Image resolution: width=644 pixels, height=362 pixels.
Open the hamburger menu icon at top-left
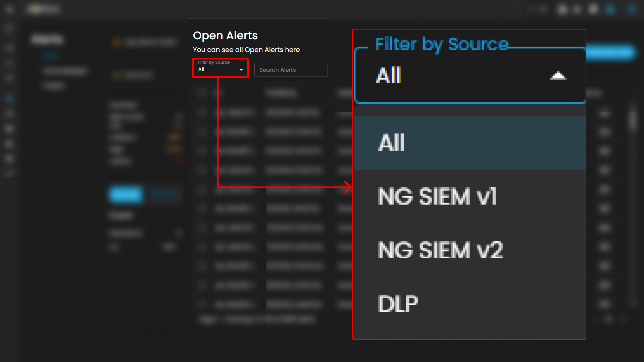(9, 9)
